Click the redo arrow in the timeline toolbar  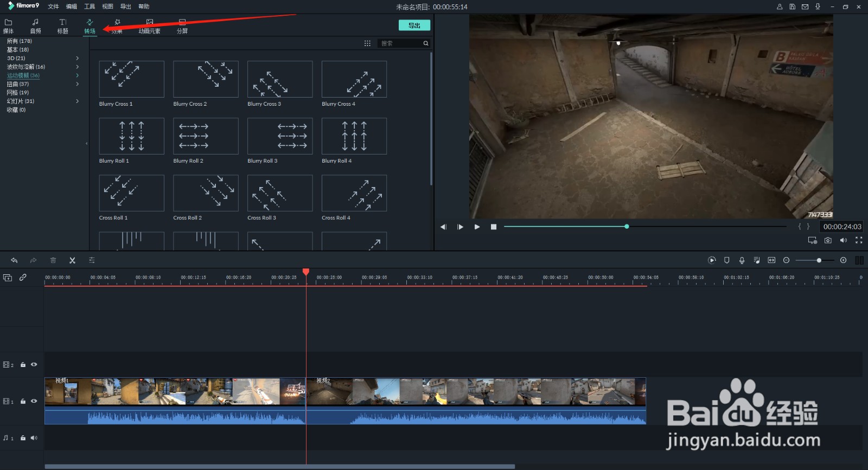point(33,260)
